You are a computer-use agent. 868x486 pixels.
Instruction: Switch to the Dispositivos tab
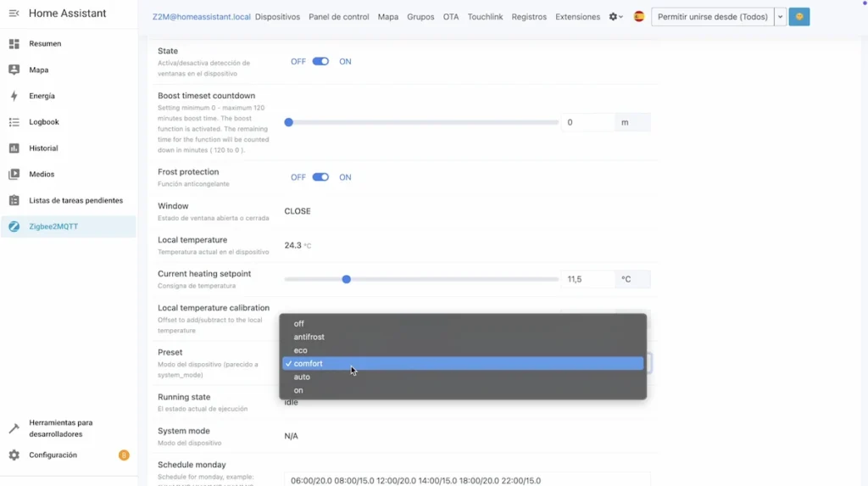tap(277, 17)
